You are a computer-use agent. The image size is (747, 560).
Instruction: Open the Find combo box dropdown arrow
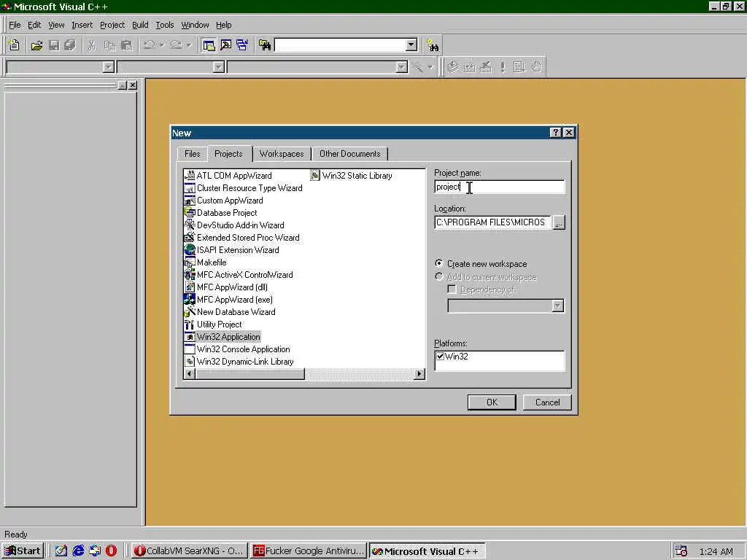411,45
